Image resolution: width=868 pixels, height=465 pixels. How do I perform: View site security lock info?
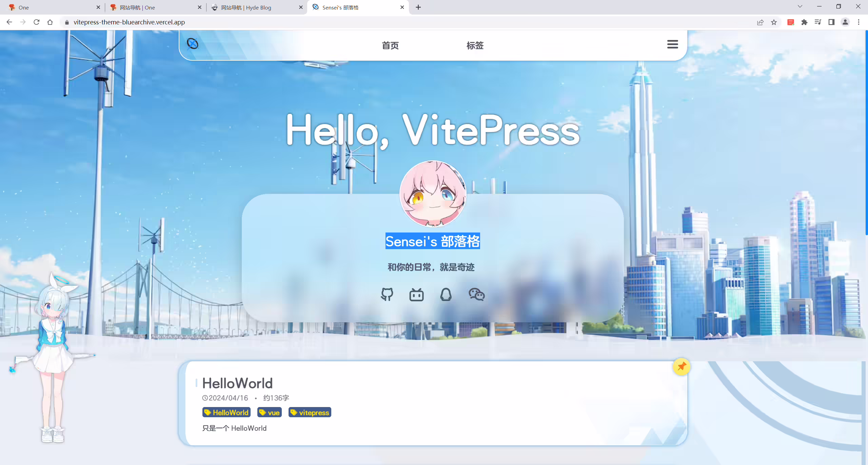[67, 22]
